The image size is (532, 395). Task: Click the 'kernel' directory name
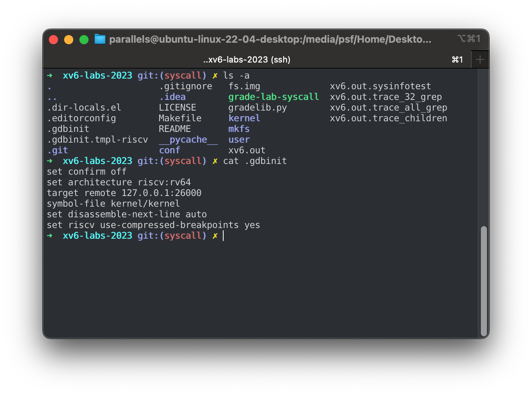[244, 118]
